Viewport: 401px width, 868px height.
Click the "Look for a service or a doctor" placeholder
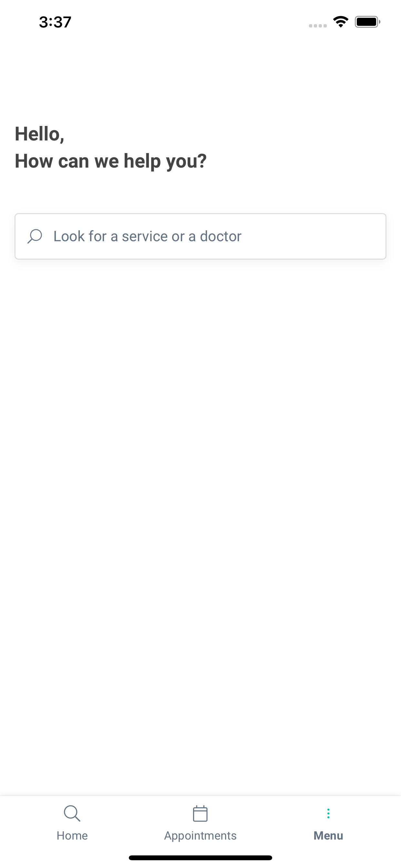pyautogui.click(x=148, y=236)
